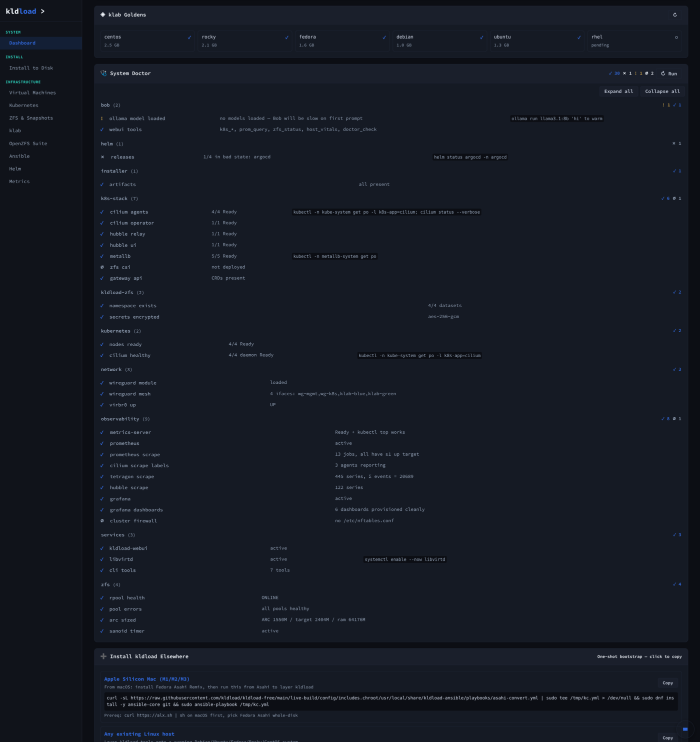Viewport: 700px width, 742px height.
Task: Collapse the installer check group
Action: (x=391, y=171)
